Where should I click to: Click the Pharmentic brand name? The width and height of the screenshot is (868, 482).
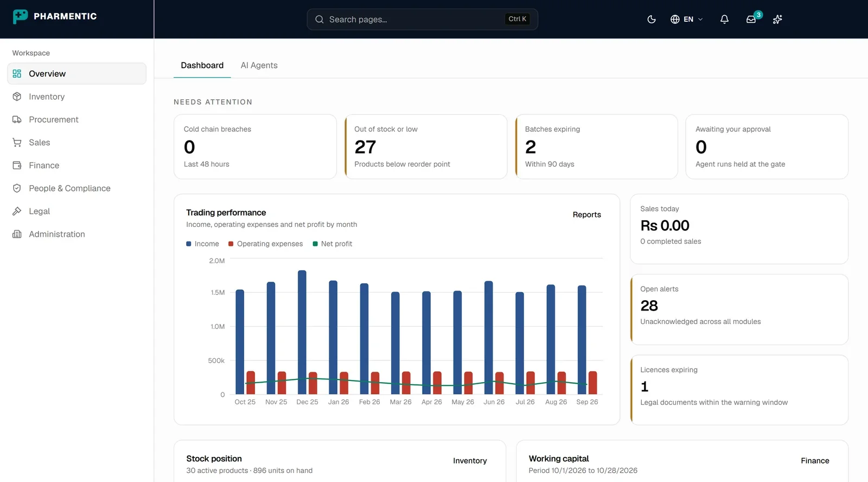click(x=65, y=16)
